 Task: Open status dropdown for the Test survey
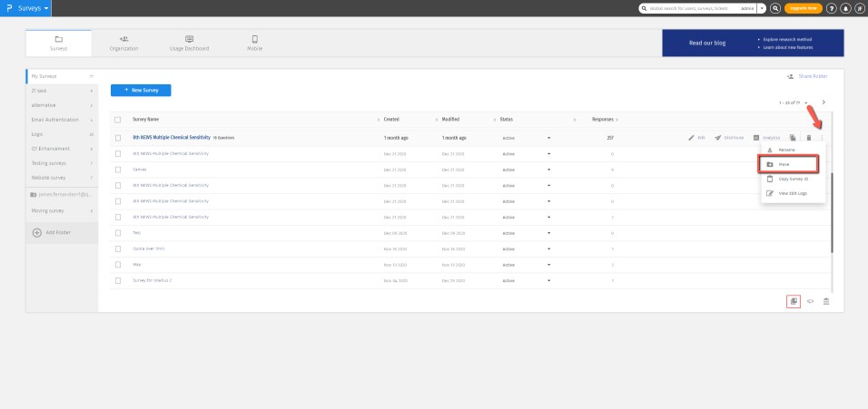click(x=548, y=233)
